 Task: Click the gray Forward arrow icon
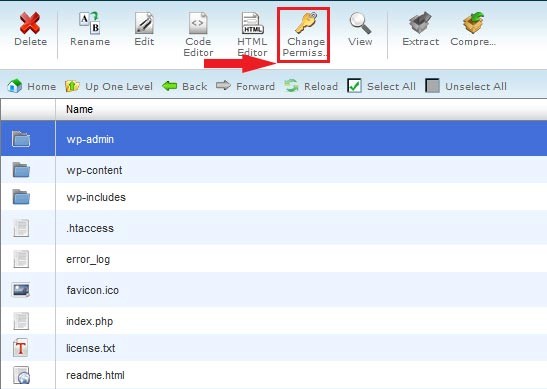coord(223,85)
